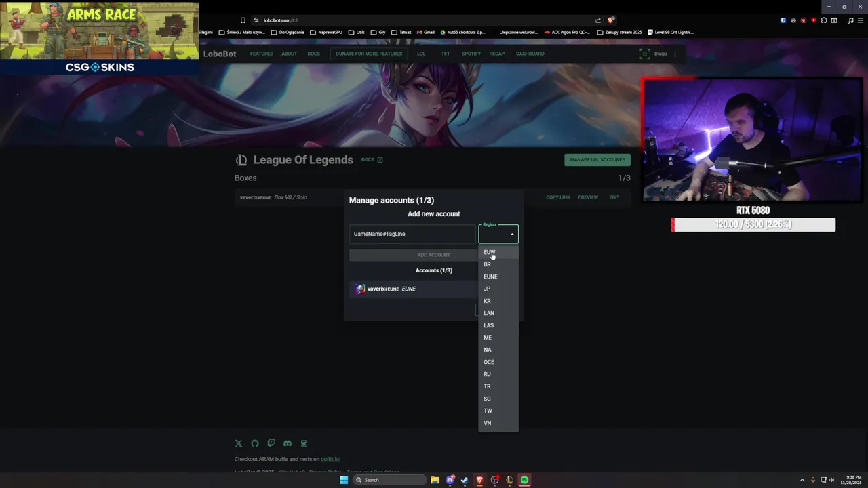
Task: Go to SPOTIFY navbar section
Action: click(x=471, y=54)
